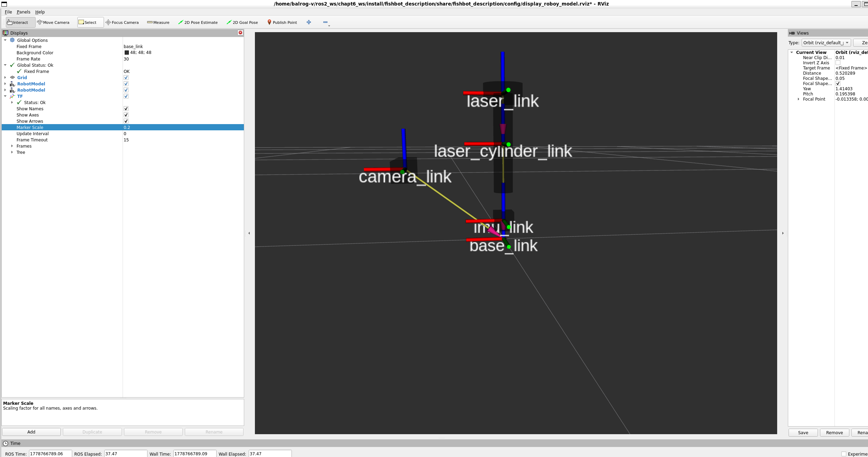The image size is (868, 457).
Task: Toggle the Focal Shape Fixed Size checkbox
Action: [838, 83]
